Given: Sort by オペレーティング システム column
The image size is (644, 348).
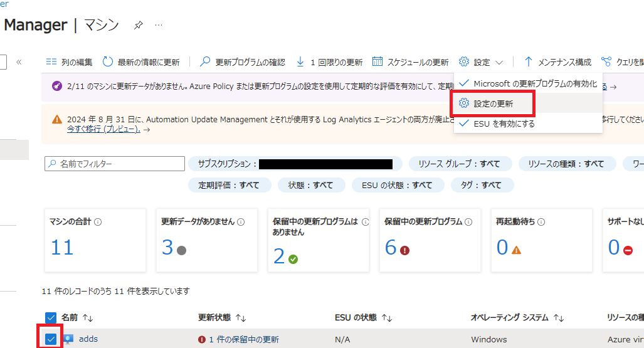Looking at the screenshot, I should pyautogui.click(x=517, y=318).
